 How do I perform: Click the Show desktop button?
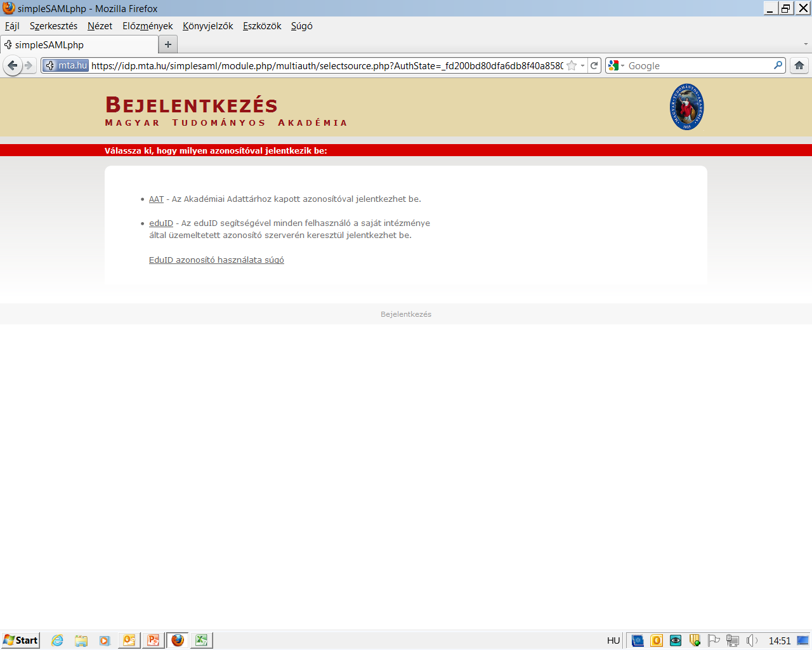803,640
